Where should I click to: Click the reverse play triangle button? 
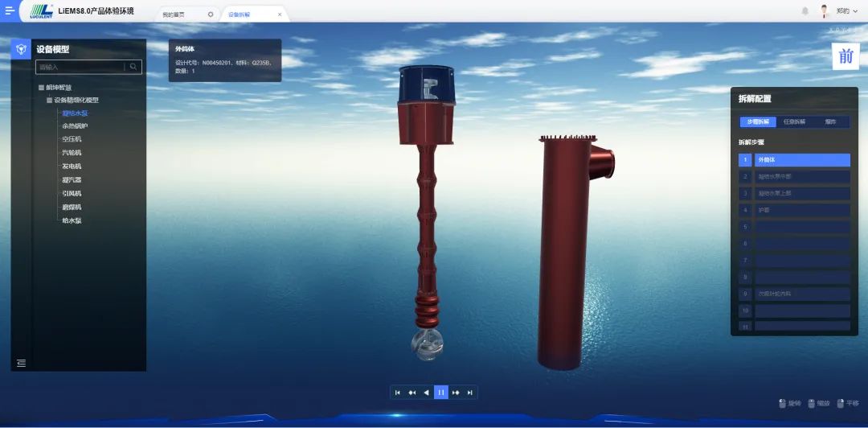pyautogui.click(x=426, y=392)
